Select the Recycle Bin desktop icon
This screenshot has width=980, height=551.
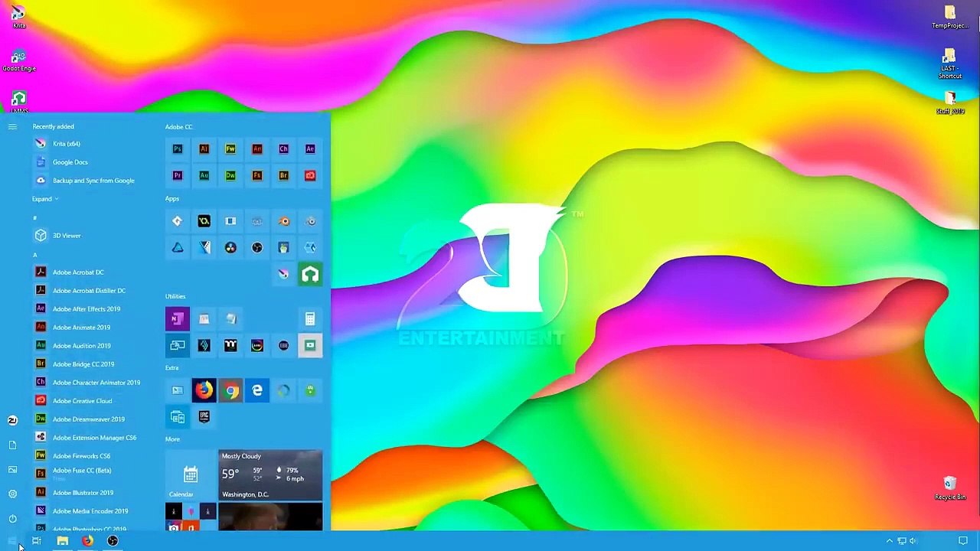click(950, 488)
